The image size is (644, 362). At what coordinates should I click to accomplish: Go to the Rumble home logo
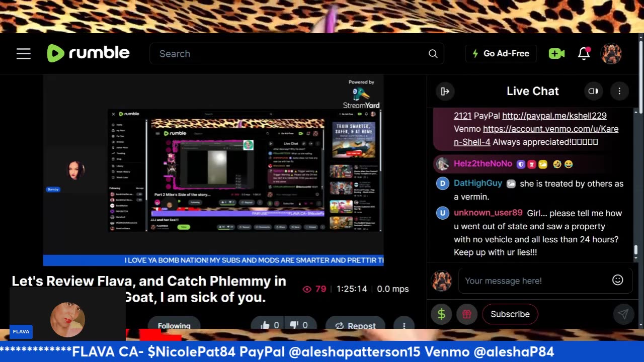(x=88, y=53)
